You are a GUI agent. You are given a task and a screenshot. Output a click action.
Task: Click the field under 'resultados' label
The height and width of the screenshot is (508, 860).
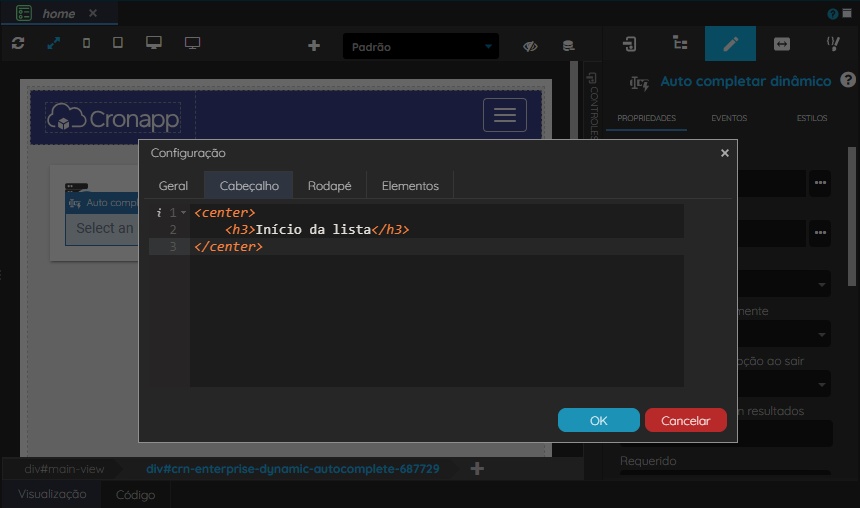(x=785, y=433)
